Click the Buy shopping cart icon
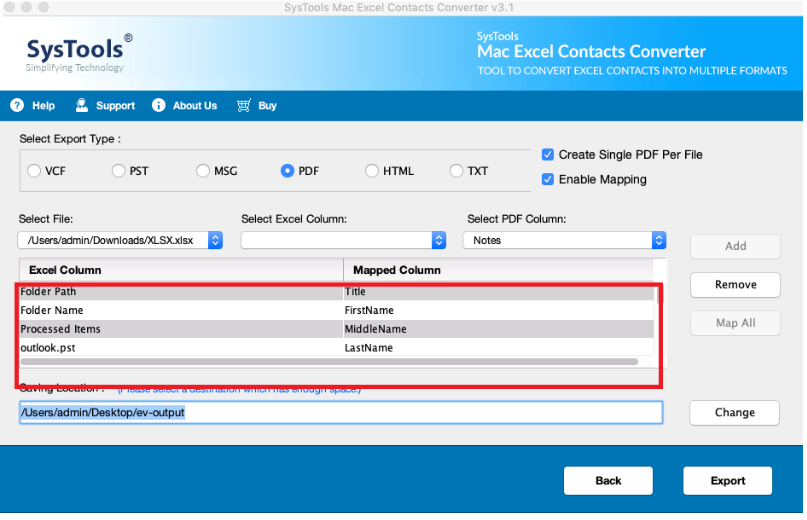Screen dimensions: 807x520 point(244,106)
